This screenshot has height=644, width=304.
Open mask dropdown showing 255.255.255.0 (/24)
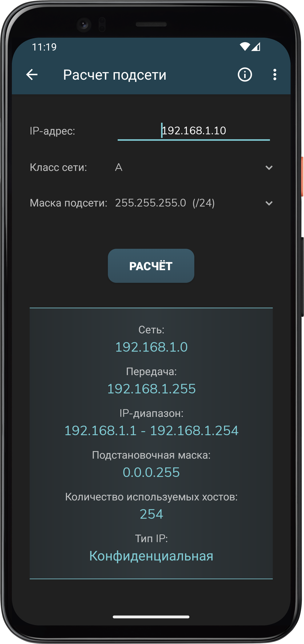[x=194, y=203]
